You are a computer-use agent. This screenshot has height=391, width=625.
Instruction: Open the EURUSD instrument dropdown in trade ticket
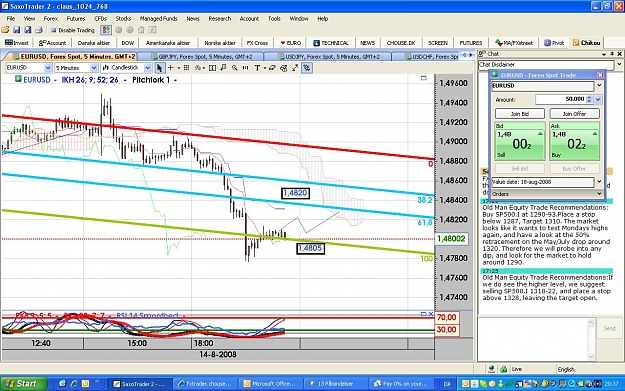tap(599, 85)
